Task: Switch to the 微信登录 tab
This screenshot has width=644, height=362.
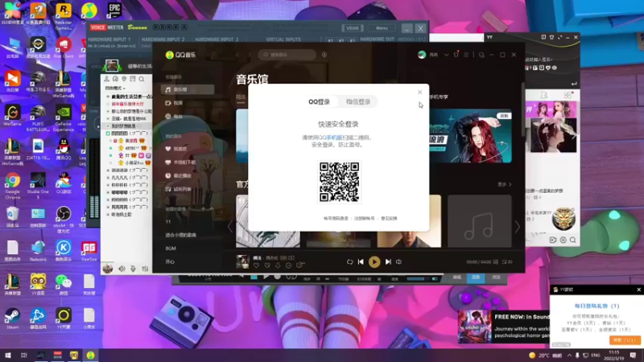Action: [x=358, y=102]
